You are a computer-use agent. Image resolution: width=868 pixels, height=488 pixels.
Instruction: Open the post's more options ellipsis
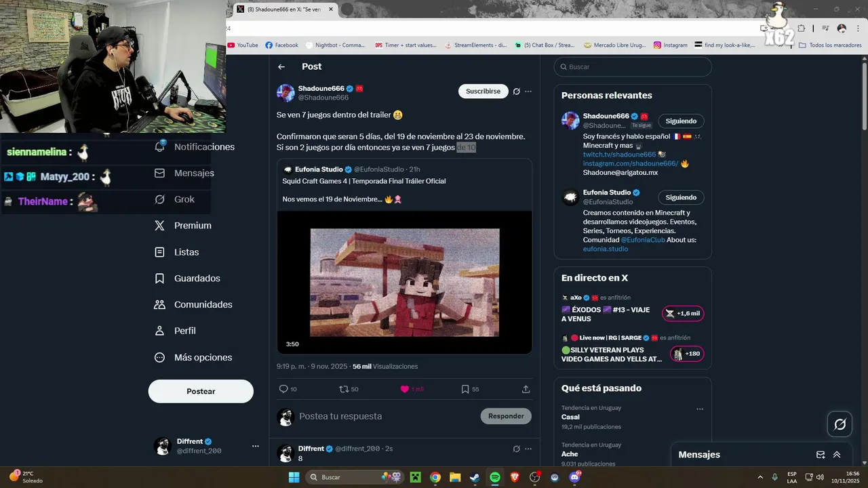[x=528, y=91]
